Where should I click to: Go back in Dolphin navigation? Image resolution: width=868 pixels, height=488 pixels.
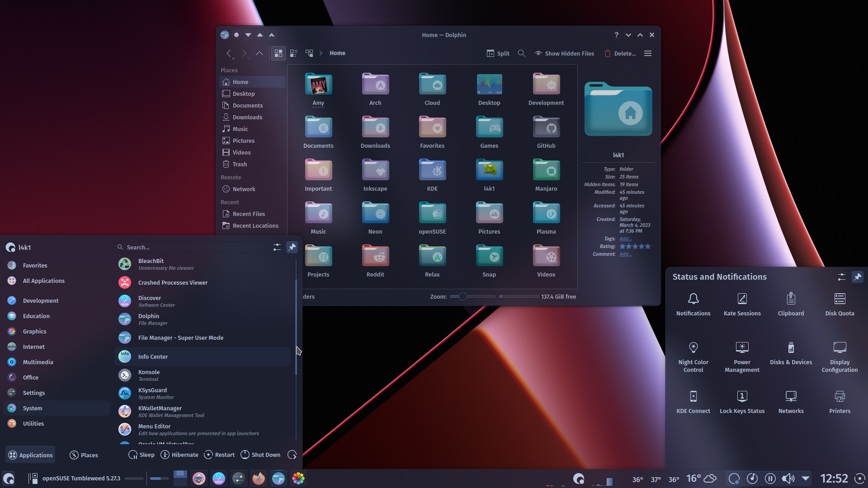[x=230, y=53]
